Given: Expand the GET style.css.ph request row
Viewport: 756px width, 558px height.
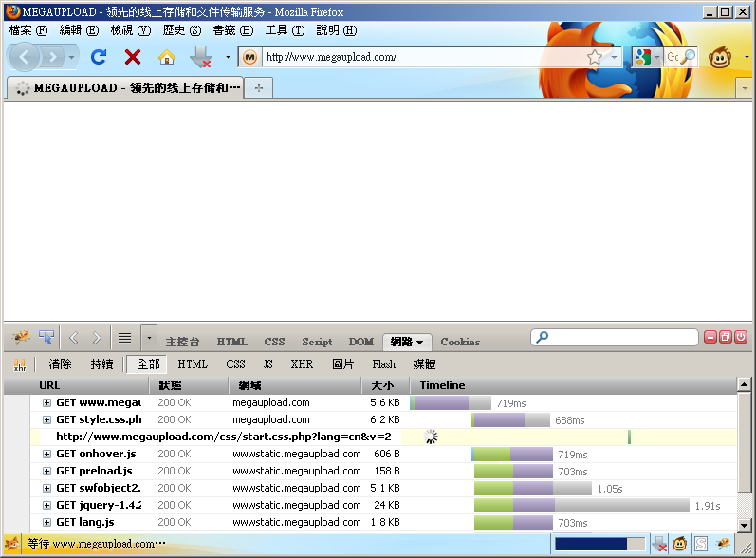Looking at the screenshot, I should click(x=46, y=419).
